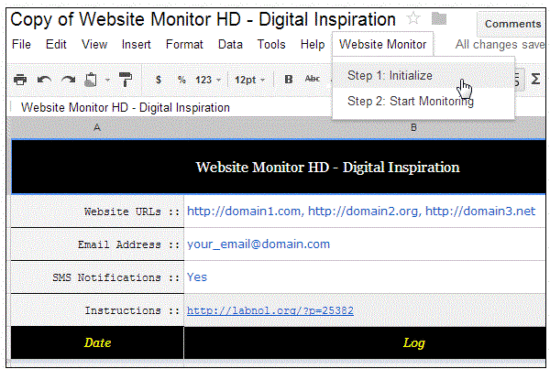Select the Instructions label cell

tap(98, 310)
